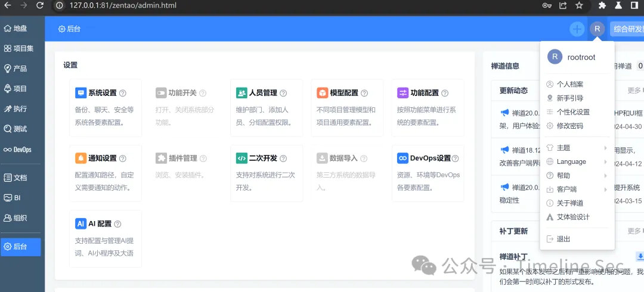Open the 通知设置 bell icon
This screenshot has height=292, width=644.
click(x=80, y=159)
